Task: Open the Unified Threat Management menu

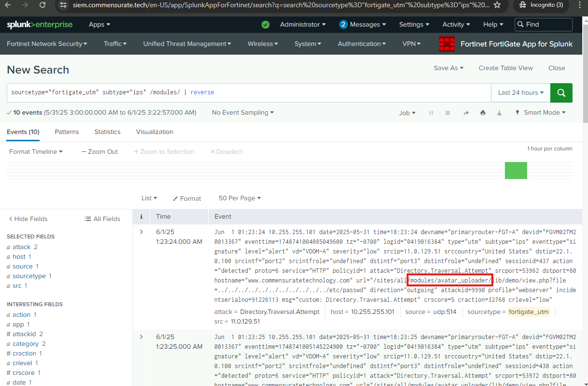Action: click(187, 44)
